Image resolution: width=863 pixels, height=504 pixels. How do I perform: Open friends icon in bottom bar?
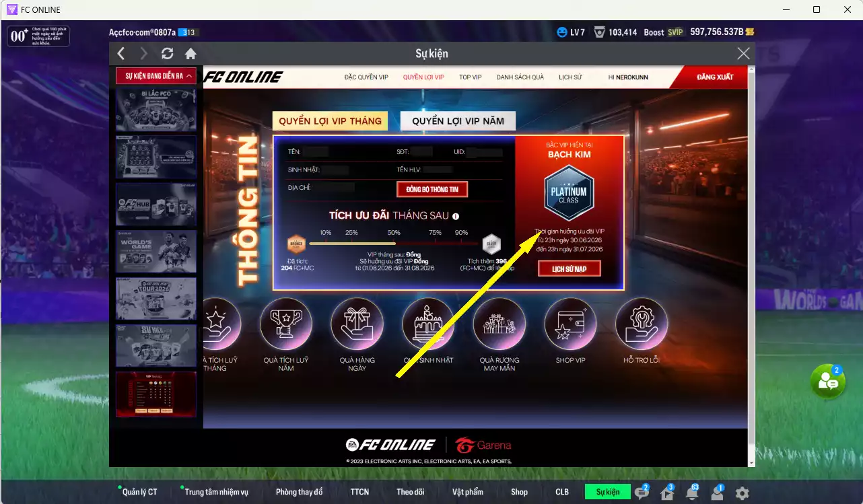(x=717, y=493)
